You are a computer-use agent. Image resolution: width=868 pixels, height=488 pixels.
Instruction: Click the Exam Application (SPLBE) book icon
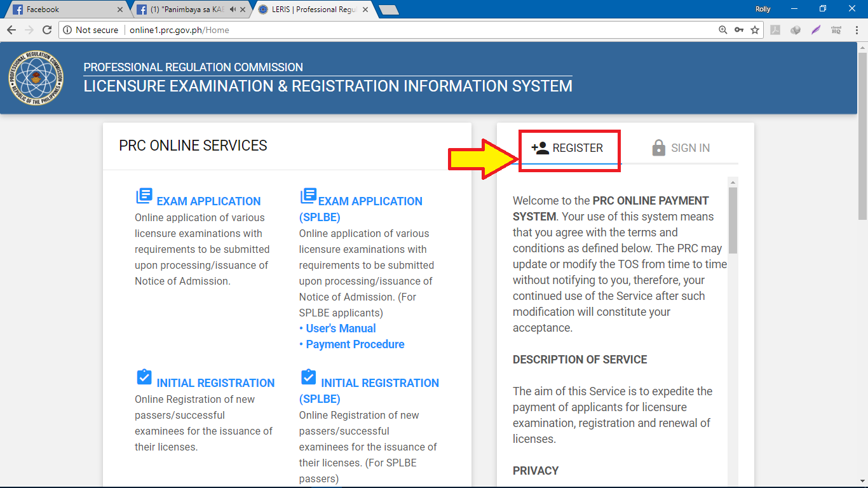[309, 194]
